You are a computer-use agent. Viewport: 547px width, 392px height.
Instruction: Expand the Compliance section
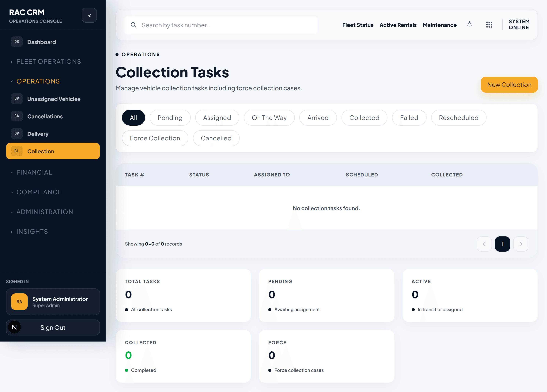pyautogui.click(x=36, y=192)
